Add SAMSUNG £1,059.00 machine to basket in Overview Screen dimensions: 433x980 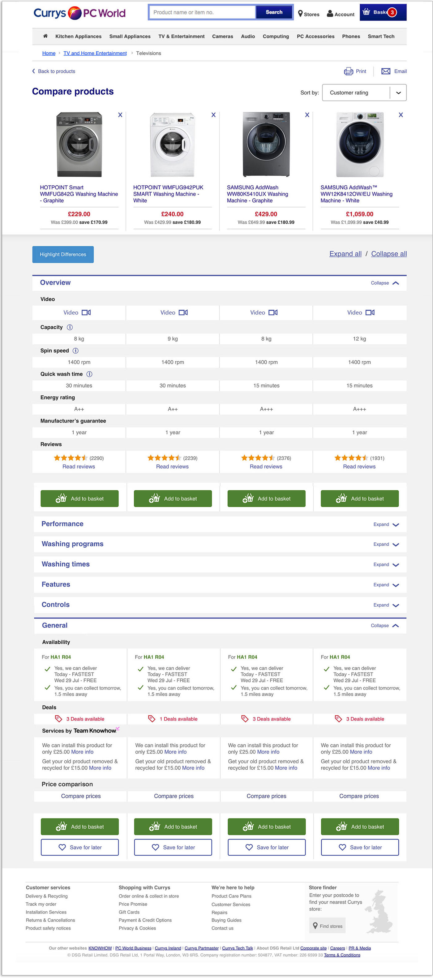pyautogui.click(x=360, y=498)
